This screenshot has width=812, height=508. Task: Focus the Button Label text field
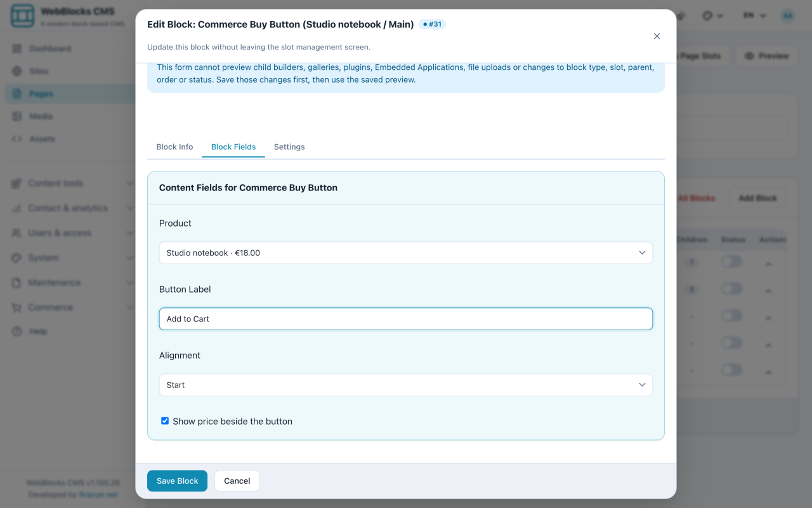[x=406, y=319]
